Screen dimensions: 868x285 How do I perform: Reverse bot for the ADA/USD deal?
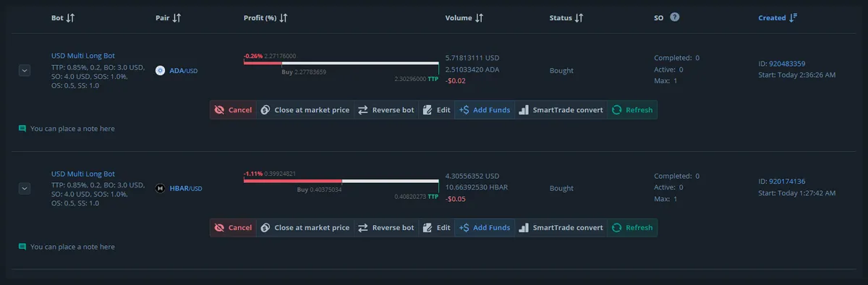coord(386,110)
